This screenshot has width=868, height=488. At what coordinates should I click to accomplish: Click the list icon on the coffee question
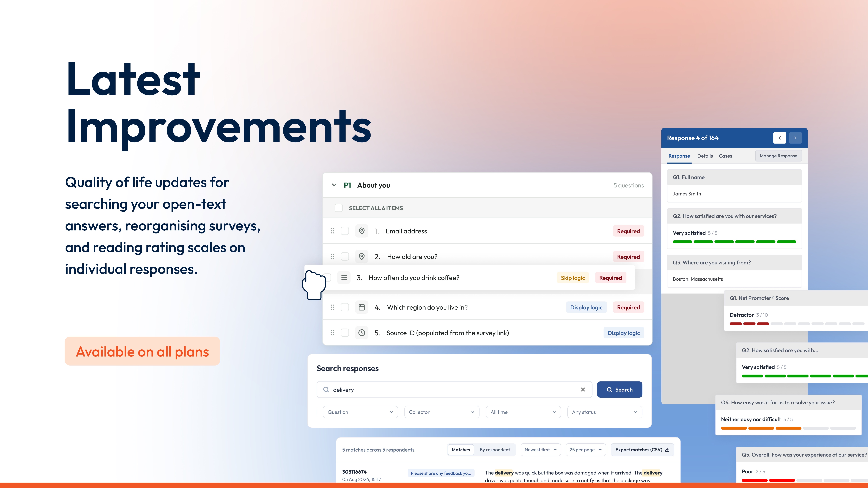point(344,277)
